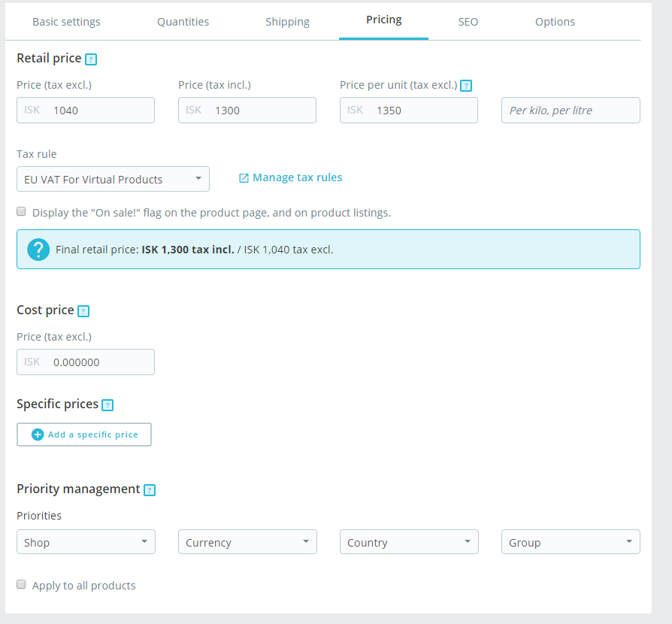Image resolution: width=672 pixels, height=624 pixels.
Task: Click the "Display the On sale! flag" label text
Action: tap(212, 213)
